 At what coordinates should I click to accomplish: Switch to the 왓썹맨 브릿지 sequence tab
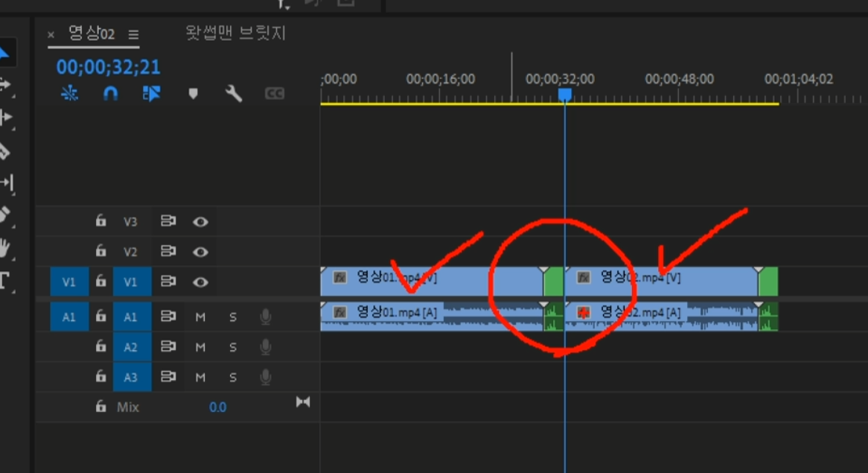tap(235, 33)
